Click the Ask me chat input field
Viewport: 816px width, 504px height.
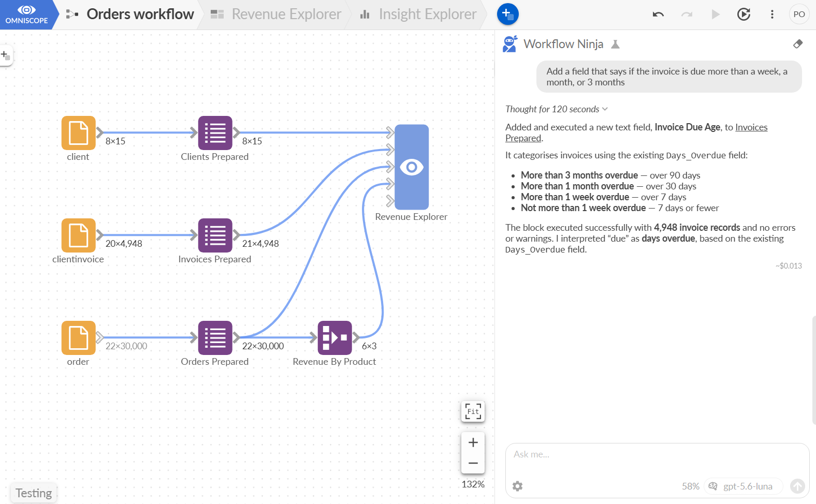point(657,454)
